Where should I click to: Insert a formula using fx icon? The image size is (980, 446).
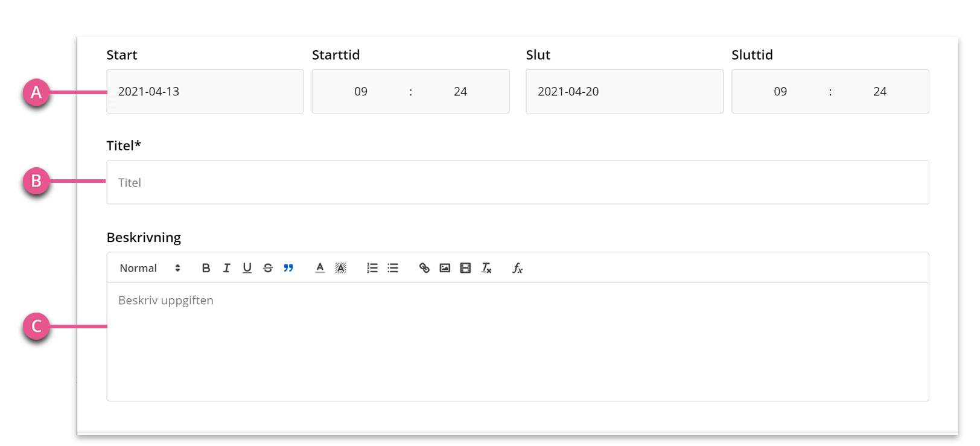tap(517, 268)
